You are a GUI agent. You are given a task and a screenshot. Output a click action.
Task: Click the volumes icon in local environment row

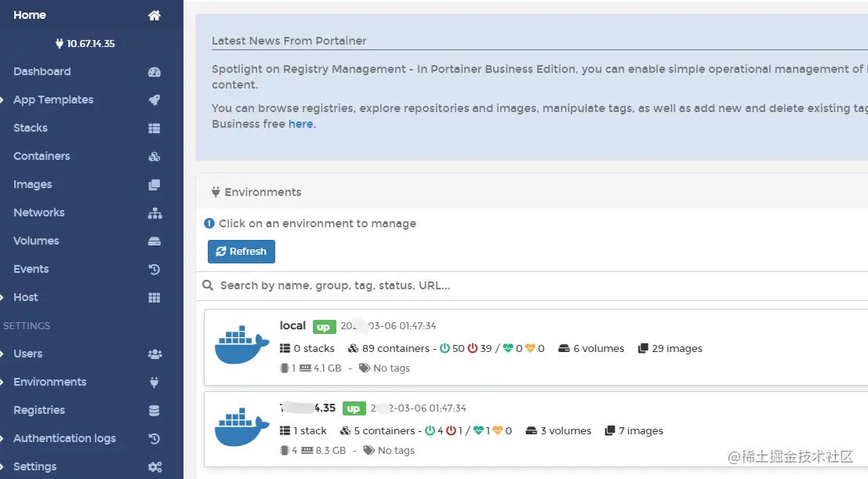(x=564, y=348)
